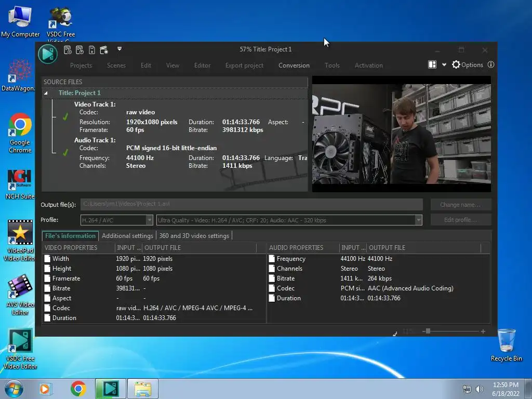Click the VSDC round logo button
Screen dimensions: 532x399
(47, 54)
